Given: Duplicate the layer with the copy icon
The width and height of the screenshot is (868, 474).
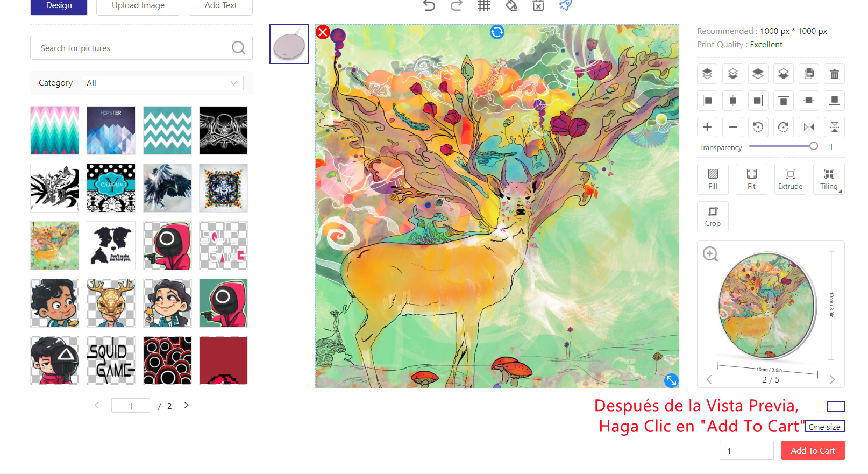Looking at the screenshot, I should pos(809,74).
